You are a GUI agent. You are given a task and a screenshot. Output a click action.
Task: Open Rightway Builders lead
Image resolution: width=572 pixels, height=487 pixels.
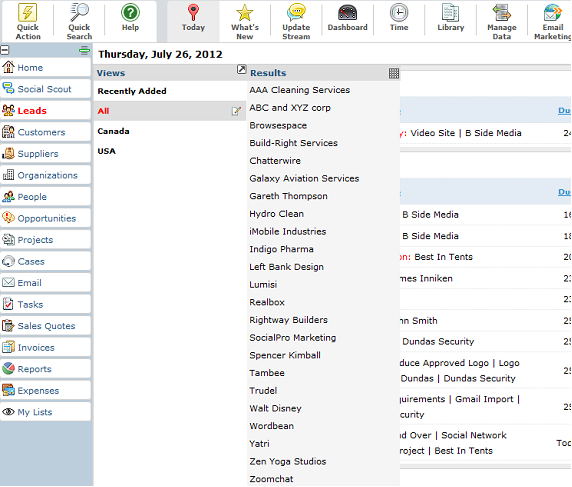pyautogui.click(x=288, y=320)
